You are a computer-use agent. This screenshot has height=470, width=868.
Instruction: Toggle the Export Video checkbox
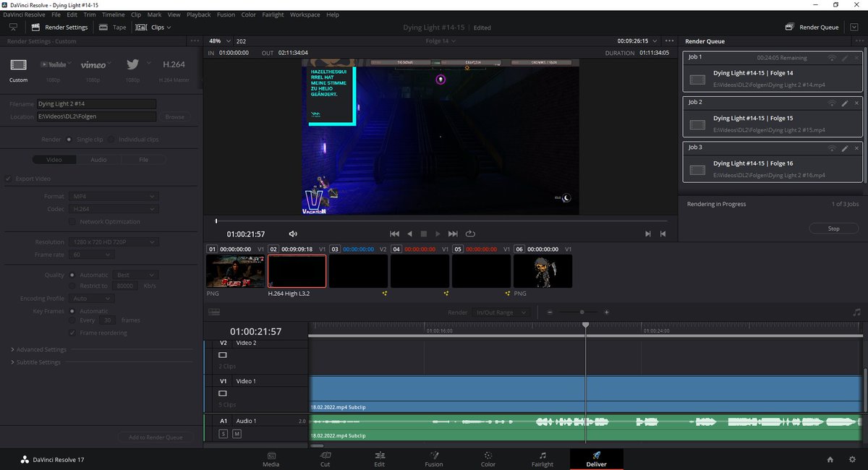(x=9, y=179)
